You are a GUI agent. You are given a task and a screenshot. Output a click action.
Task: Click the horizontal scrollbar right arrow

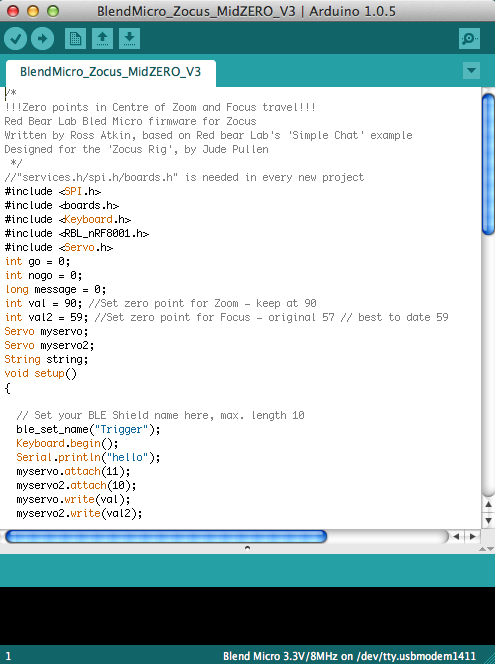click(473, 537)
